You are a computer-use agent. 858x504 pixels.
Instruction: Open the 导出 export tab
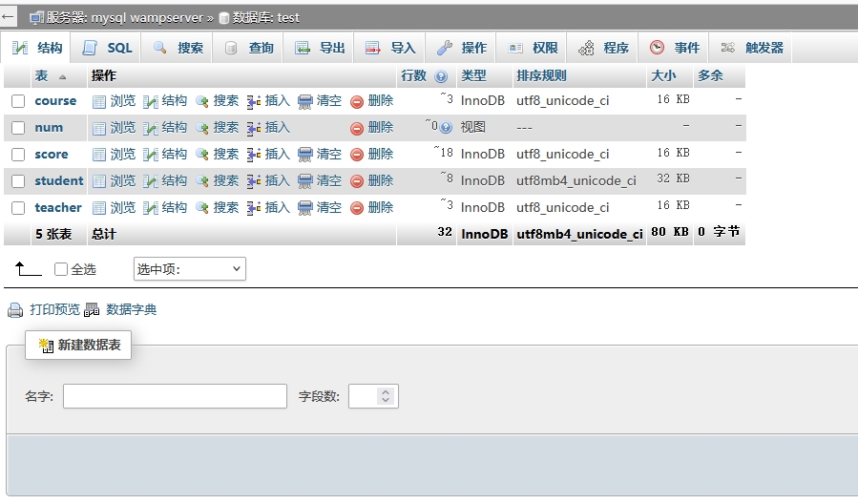(320, 48)
